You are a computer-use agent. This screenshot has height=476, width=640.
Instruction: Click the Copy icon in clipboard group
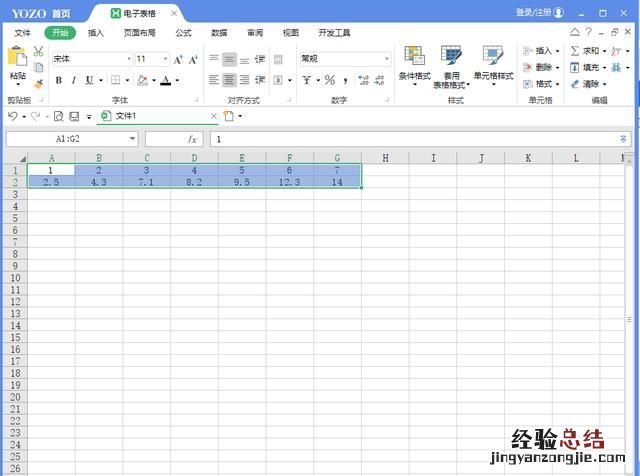(38, 67)
